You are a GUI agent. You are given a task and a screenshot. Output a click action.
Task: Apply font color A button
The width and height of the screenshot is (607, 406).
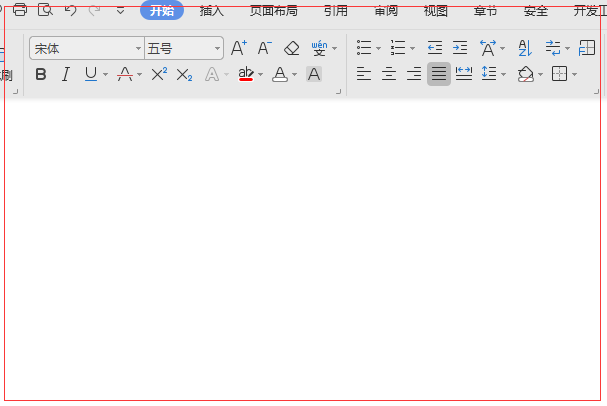tap(280, 74)
